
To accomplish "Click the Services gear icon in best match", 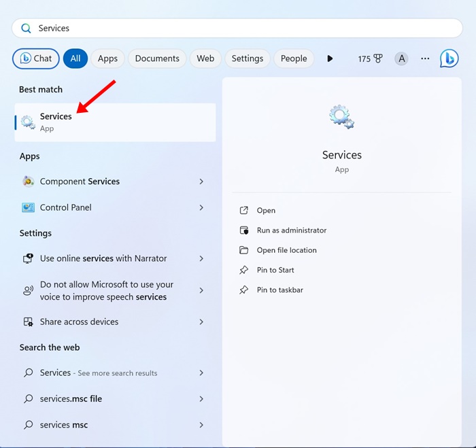I will [x=28, y=122].
